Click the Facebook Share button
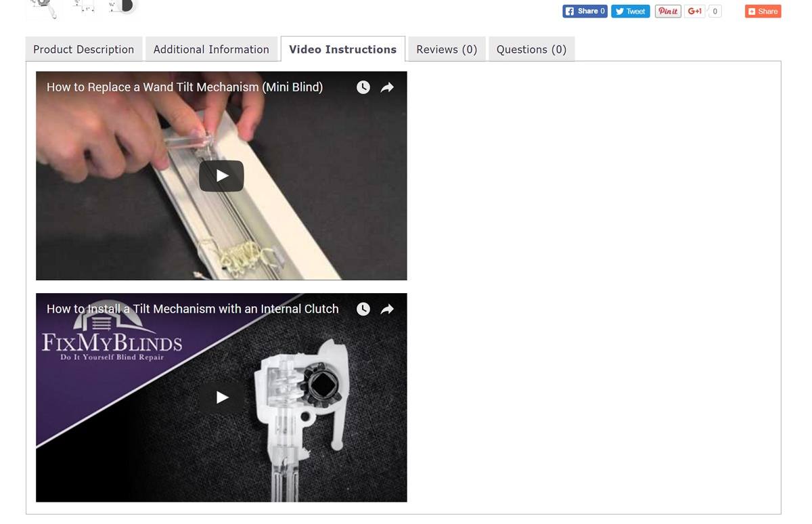 pos(585,11)
